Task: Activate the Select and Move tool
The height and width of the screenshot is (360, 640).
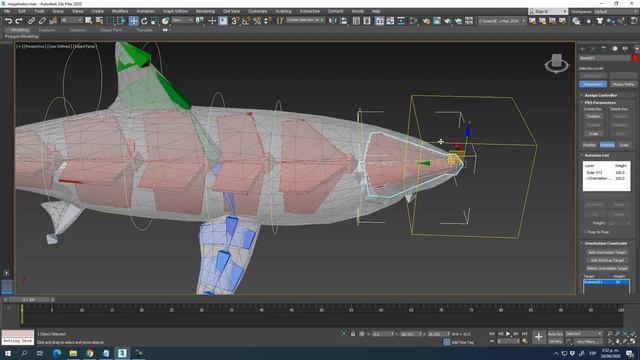Action: pyautogui.click(x=133, y=21)
